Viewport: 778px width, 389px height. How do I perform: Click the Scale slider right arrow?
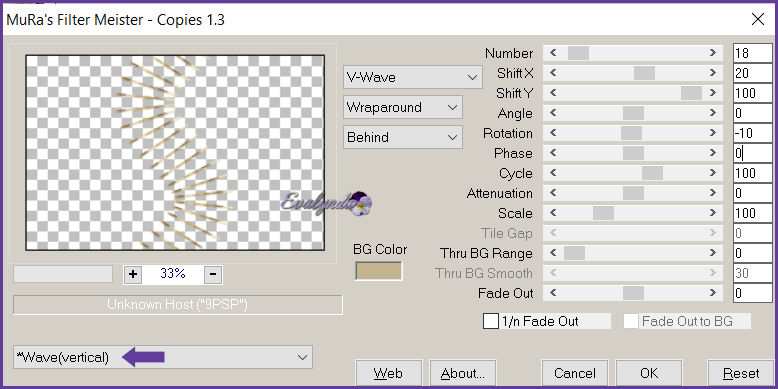pyautogui.click(x=713, y=213)
